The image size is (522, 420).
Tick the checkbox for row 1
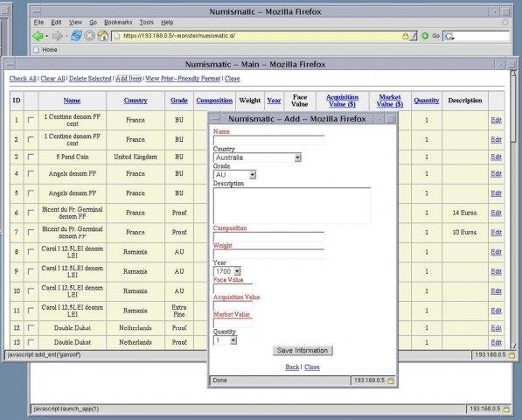tap(31, 120)
